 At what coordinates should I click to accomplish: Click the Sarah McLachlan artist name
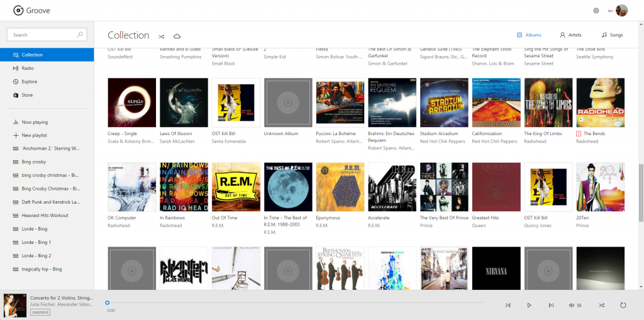(177, 141)
